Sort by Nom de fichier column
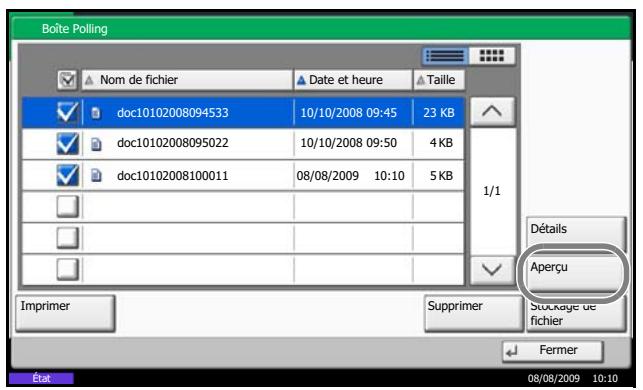This screenshot has width=643, height=390. pyautogui.click(x=187, y=80)
